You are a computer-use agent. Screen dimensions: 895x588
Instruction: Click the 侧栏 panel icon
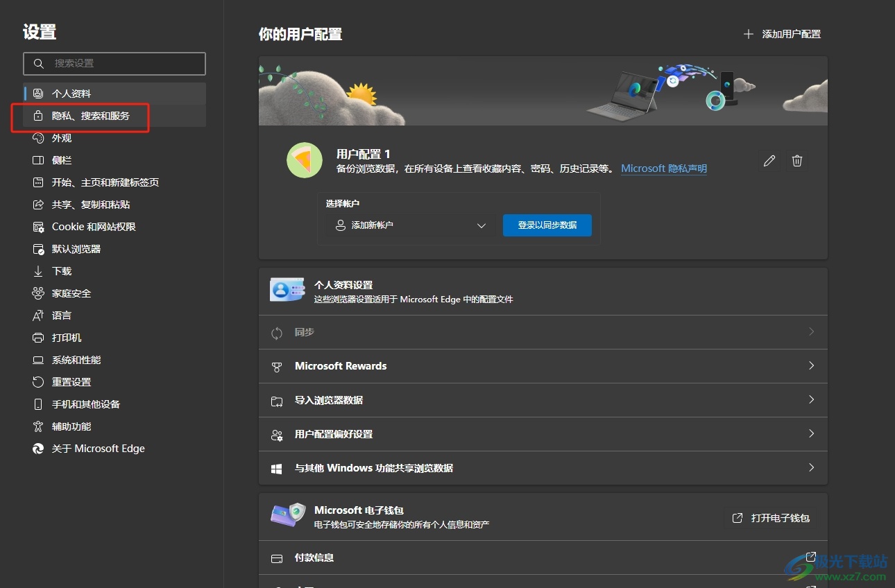click(x=38, y=160)
